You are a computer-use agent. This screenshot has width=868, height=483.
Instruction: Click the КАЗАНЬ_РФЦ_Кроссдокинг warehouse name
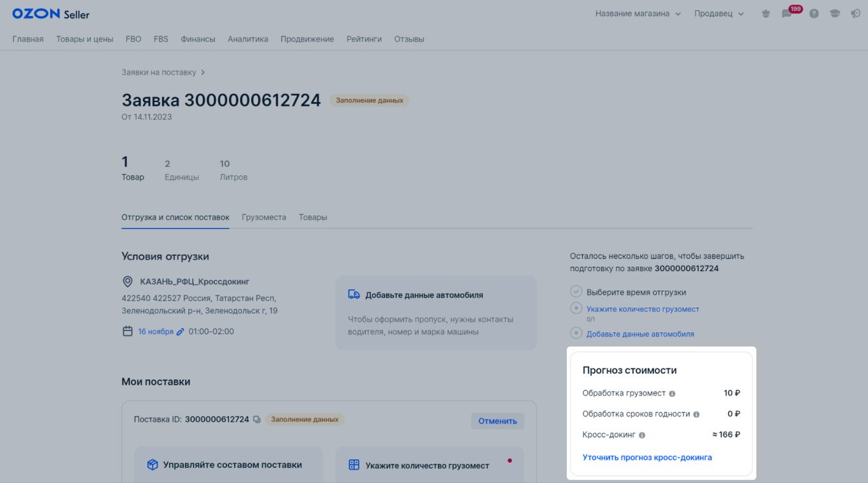tap(195, 281)
